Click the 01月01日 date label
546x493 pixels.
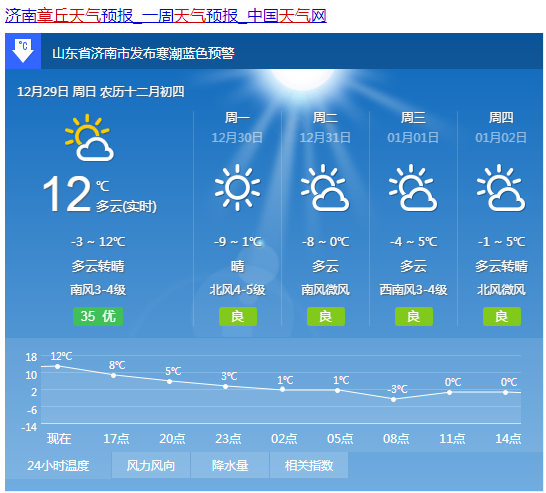[x=413, y=138]
